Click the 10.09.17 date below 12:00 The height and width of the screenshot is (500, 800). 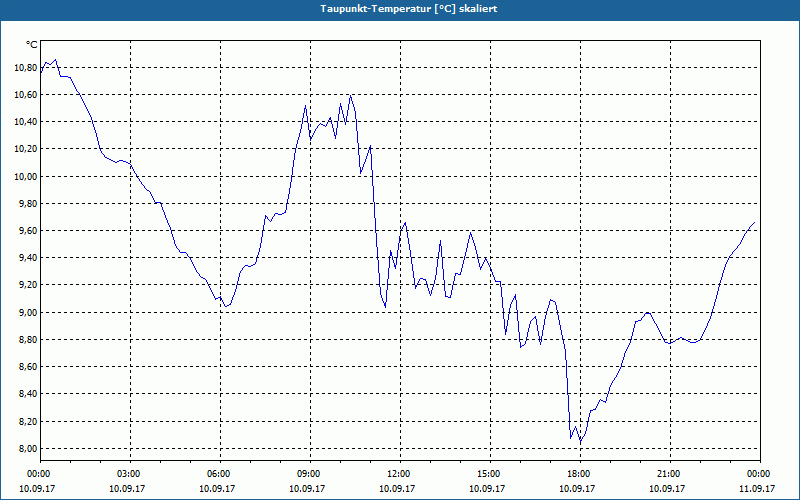pos(397,488)
